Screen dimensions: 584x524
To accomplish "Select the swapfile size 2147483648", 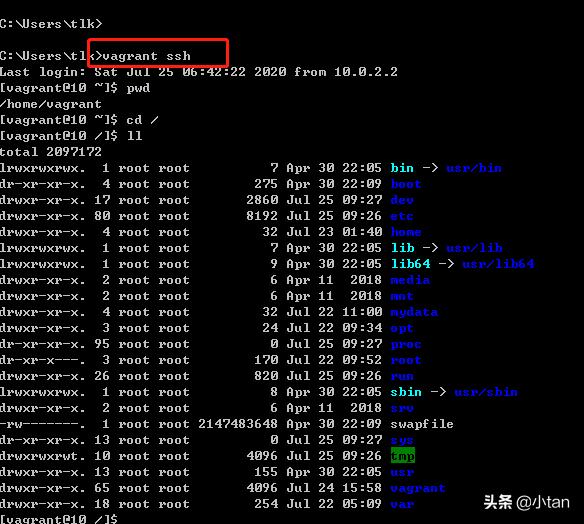I will click(x=238, y=424).
